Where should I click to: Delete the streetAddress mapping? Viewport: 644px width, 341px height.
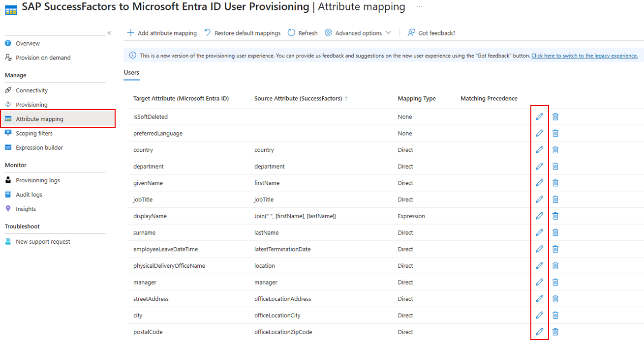click(555, 298)
